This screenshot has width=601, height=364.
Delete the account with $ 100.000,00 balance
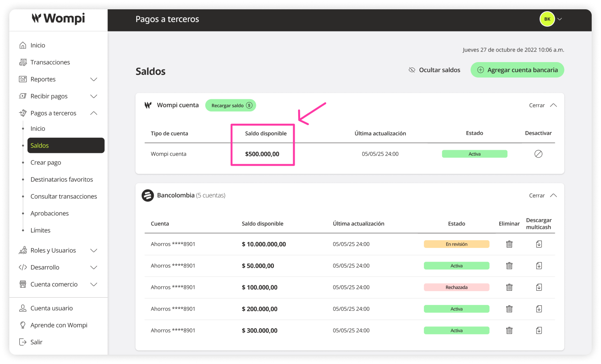[509, 287]
